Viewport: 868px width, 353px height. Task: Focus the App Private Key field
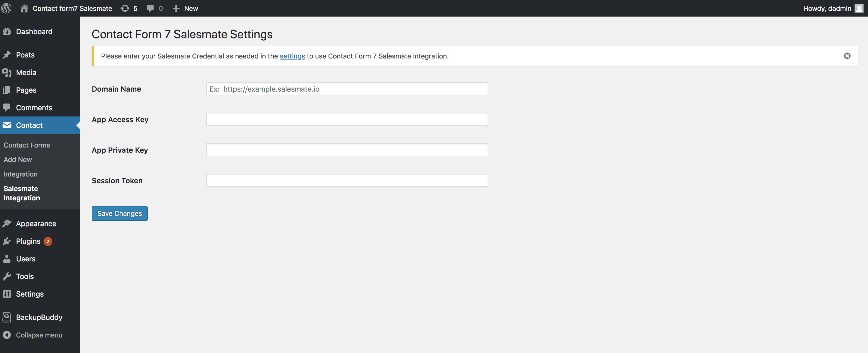click(347, 150)
